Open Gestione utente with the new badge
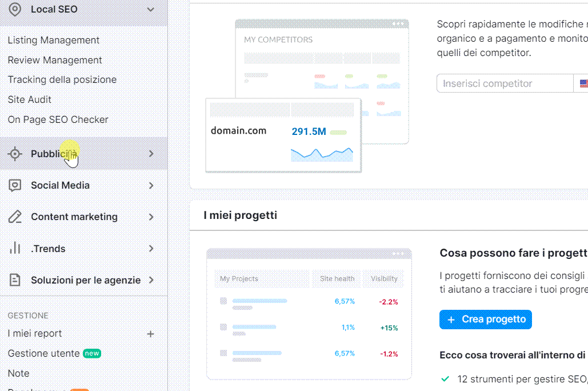 click(x=42, y=353)
